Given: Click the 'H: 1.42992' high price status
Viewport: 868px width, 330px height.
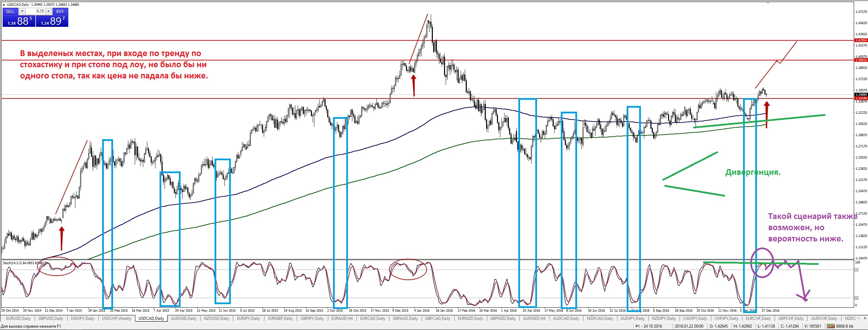Looking at the screenshot, I should [742, 326].
